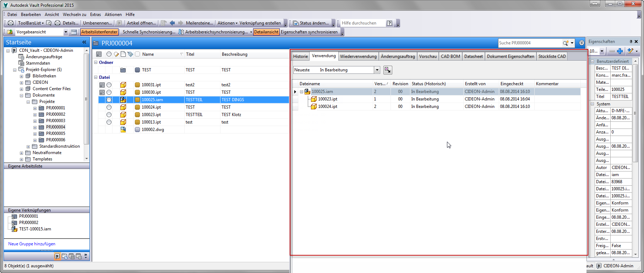Screen dimensions: 644x273
Task: Click Schnelle Synchronisierung... button
Action: 149,32
